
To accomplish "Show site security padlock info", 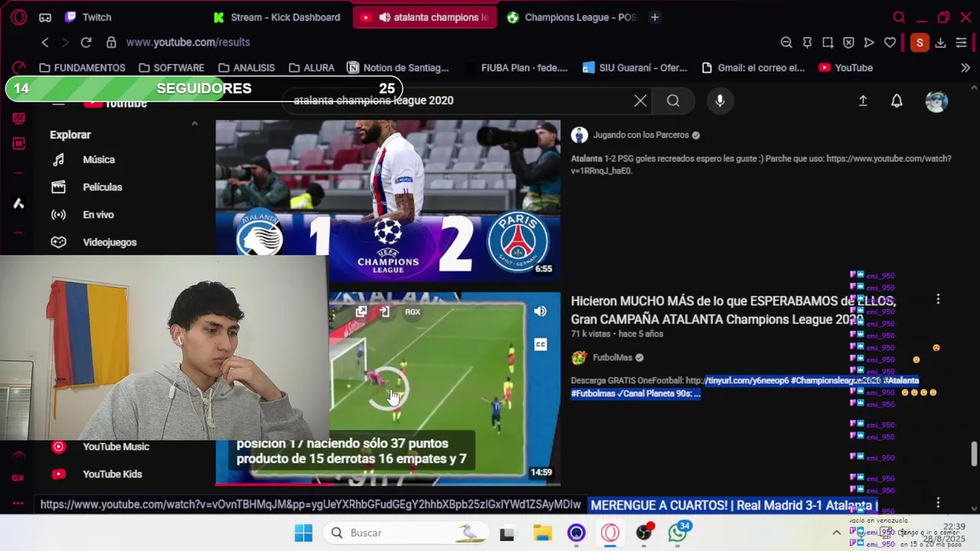I will (111, 42).
